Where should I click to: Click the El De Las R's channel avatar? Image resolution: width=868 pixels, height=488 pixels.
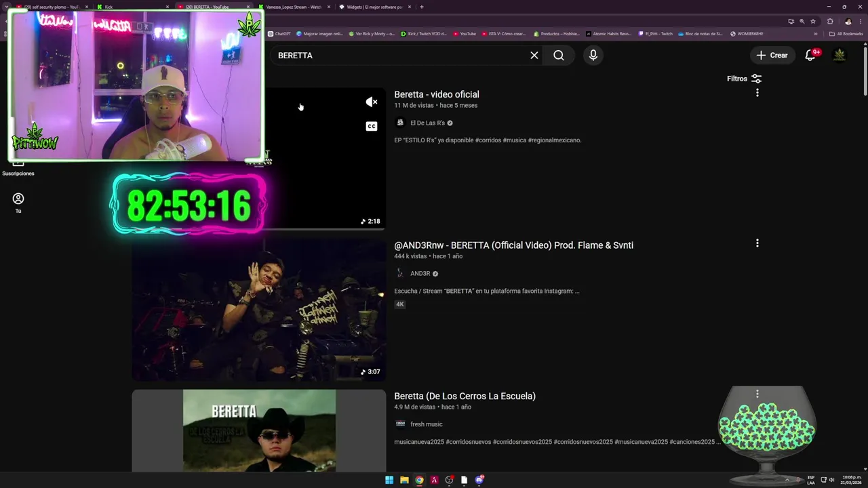click(x=400, y=123)
